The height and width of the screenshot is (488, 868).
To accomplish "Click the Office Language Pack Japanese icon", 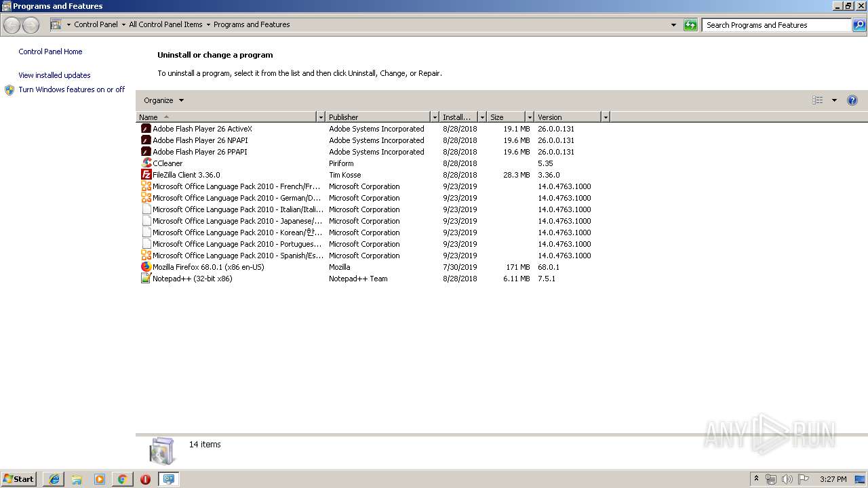I will 146,221.
